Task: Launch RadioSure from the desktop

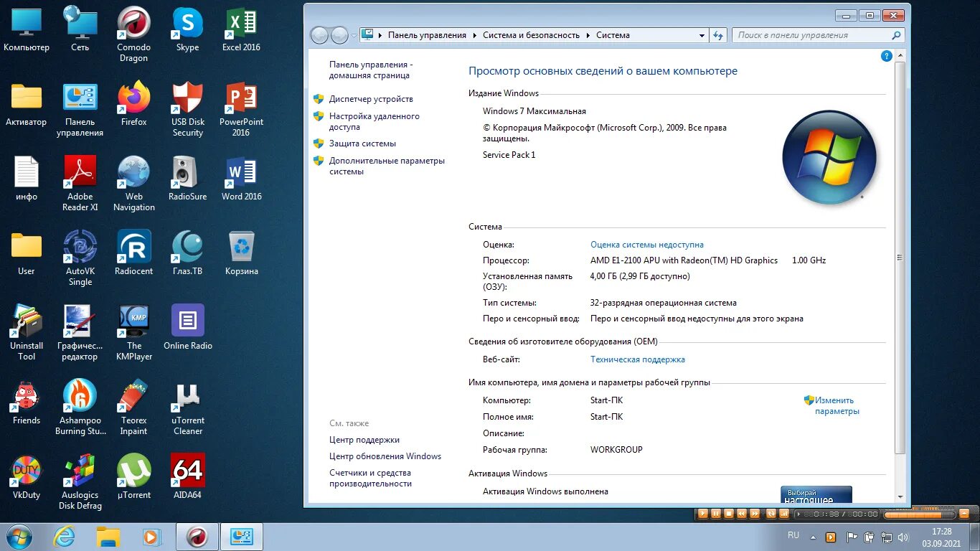Action: [x=187, y=178]
